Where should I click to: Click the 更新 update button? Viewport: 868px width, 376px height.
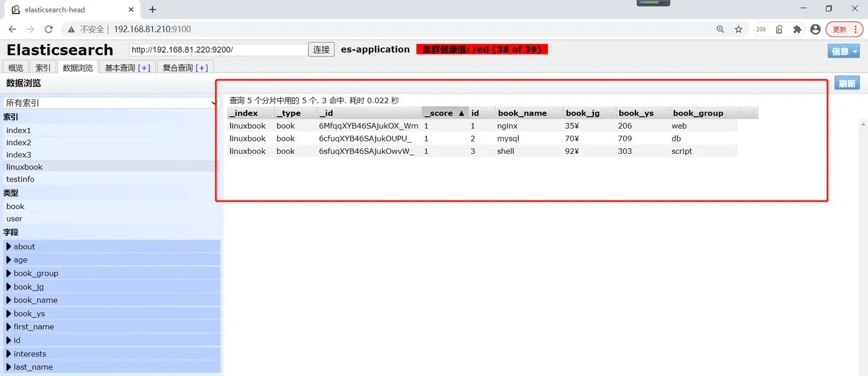pos(839,29)
